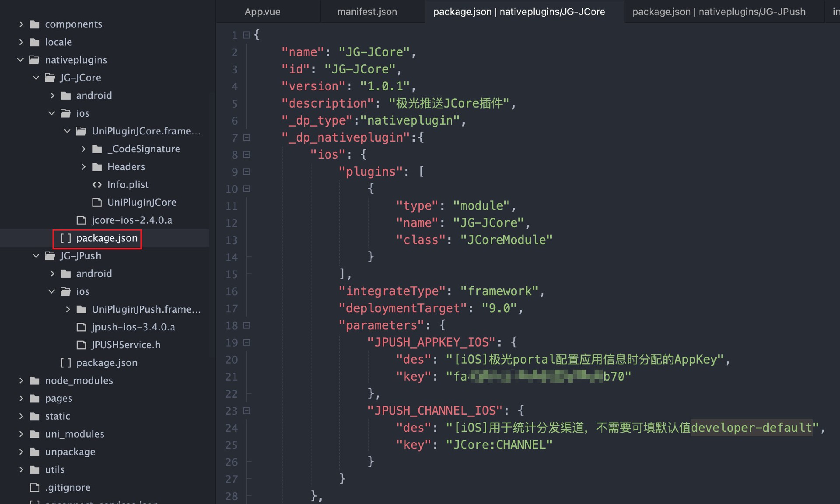Click the uni_modules folder icon
This screenshot has height=504, width=840.
point(35,434)
